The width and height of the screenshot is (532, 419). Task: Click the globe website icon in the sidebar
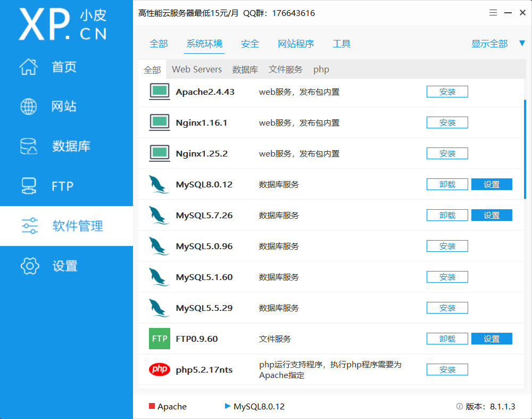tap(29, 106)
